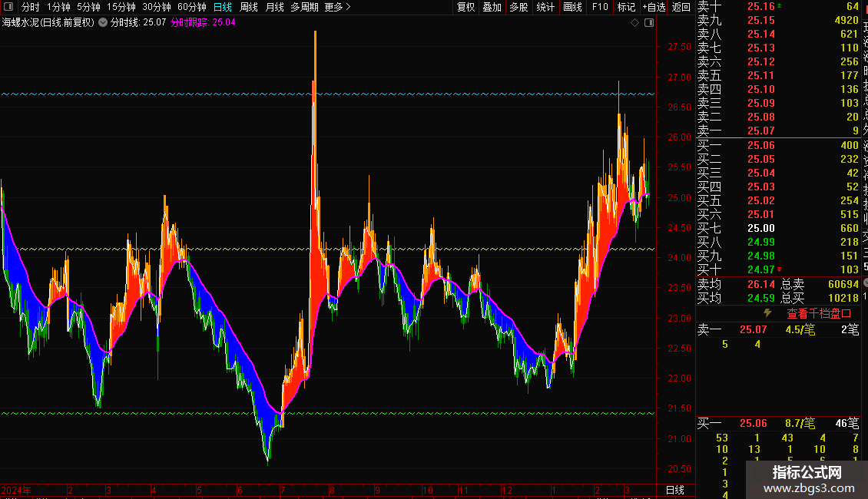
Task: Switch to the 分时 chart tab
Action: (30, 7)
